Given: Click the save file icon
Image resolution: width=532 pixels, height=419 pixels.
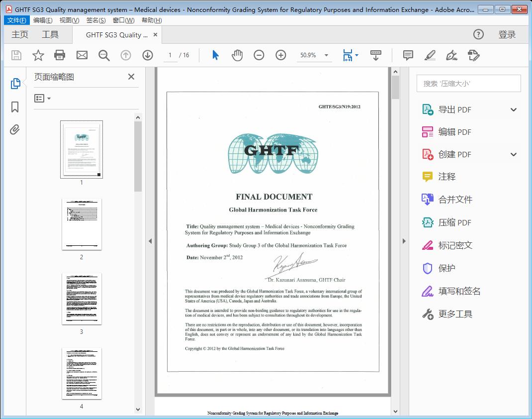Looking at the screenshot, I should pos(16,55).
